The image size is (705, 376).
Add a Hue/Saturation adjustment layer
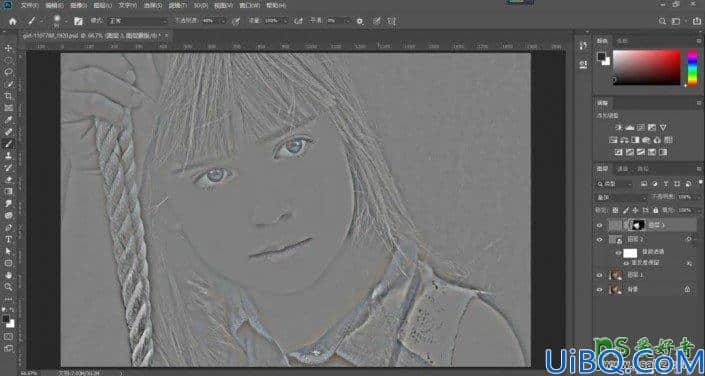pyautogui.click(x=613, y=140)
